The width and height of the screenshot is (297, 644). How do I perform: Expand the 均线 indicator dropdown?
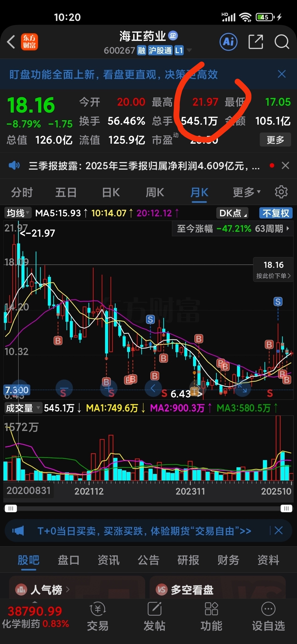[18, 213]
